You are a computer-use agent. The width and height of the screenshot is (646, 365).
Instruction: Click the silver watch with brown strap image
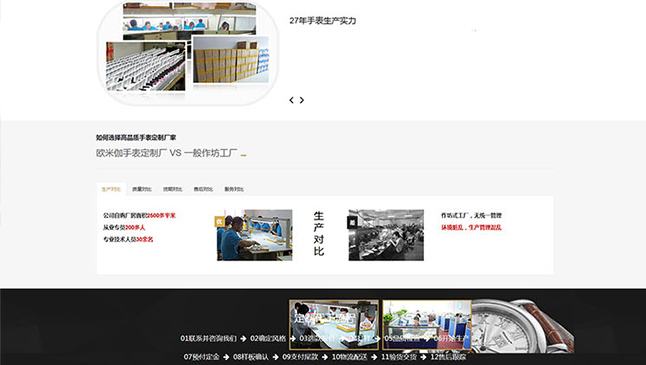[x=522, y=326]
